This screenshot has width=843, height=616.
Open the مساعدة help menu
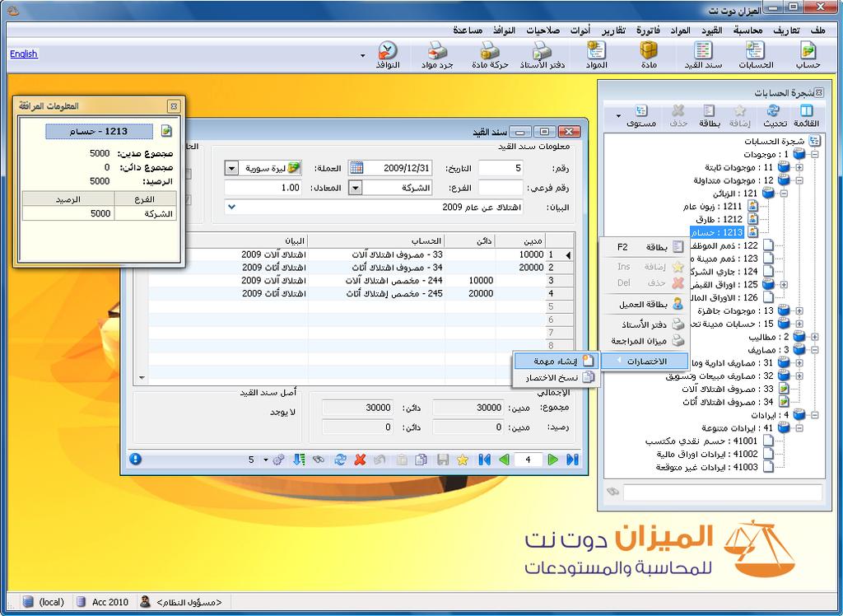pos(468,30)
